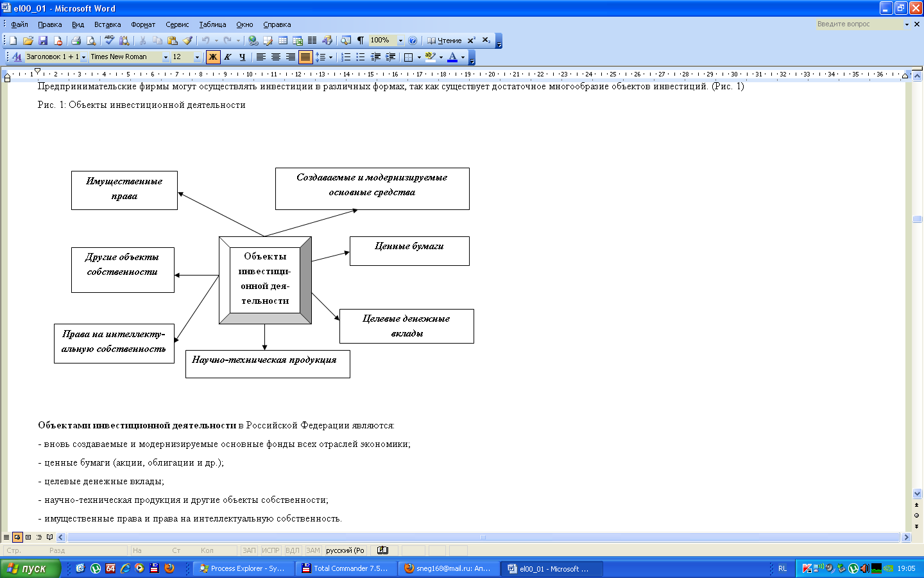Increase the paragraph indent
This screenshot has height=578, width=924.
[x=390, y=57]
